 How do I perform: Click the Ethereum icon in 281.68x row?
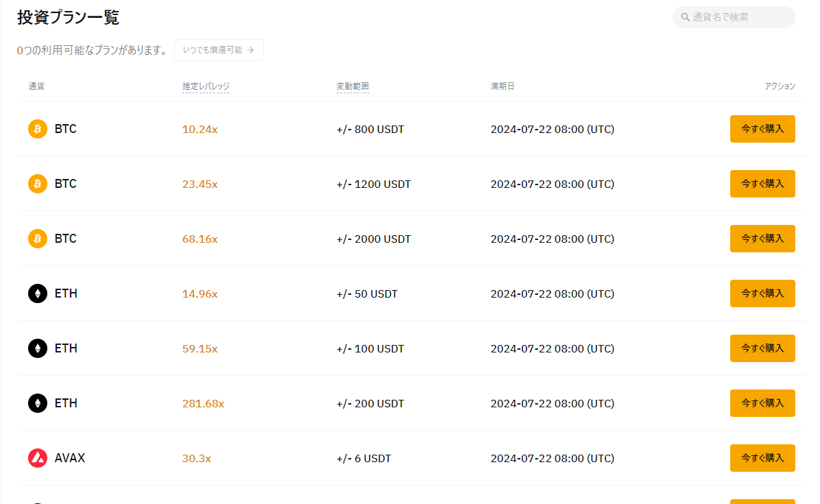click(x=38, y=403)
